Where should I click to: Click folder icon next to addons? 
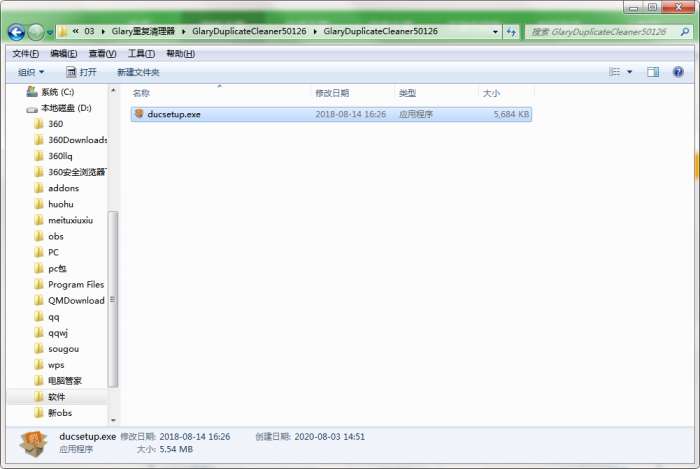[39, 188]
